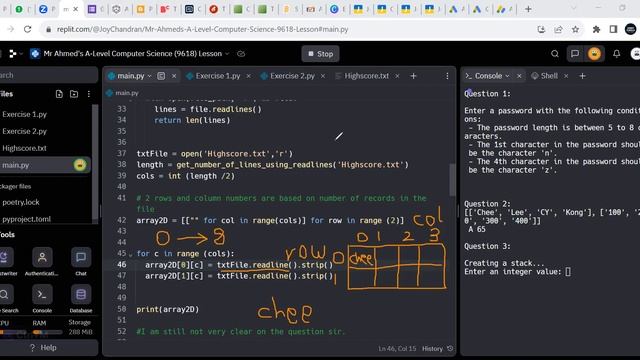
Task: Open browser extensions puzzle icon
Action: point(596,29)
